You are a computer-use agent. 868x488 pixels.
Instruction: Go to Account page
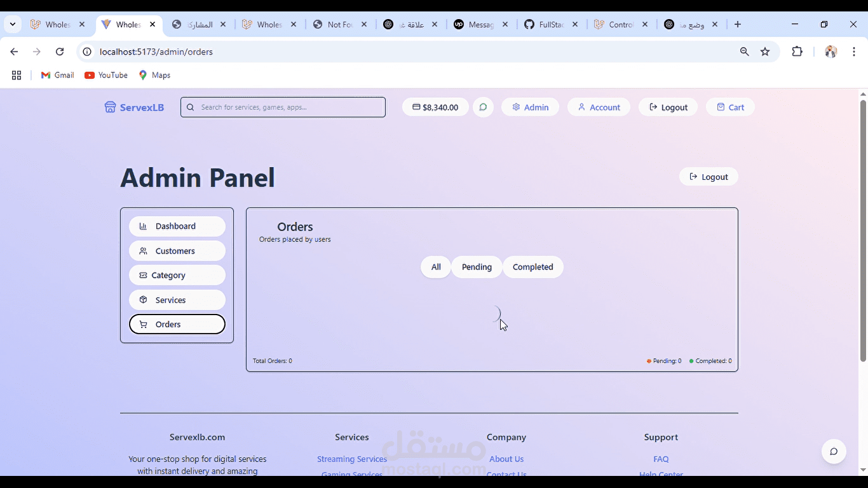599,107
